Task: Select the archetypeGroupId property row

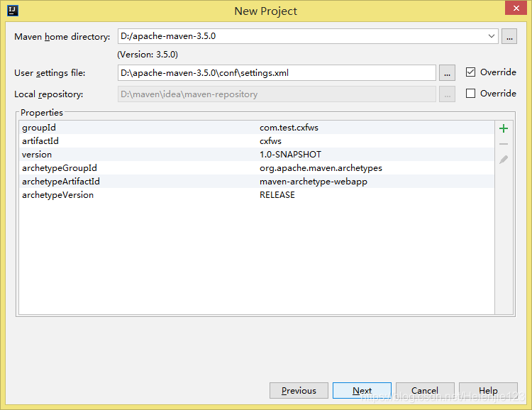Action: click(257, 168)
